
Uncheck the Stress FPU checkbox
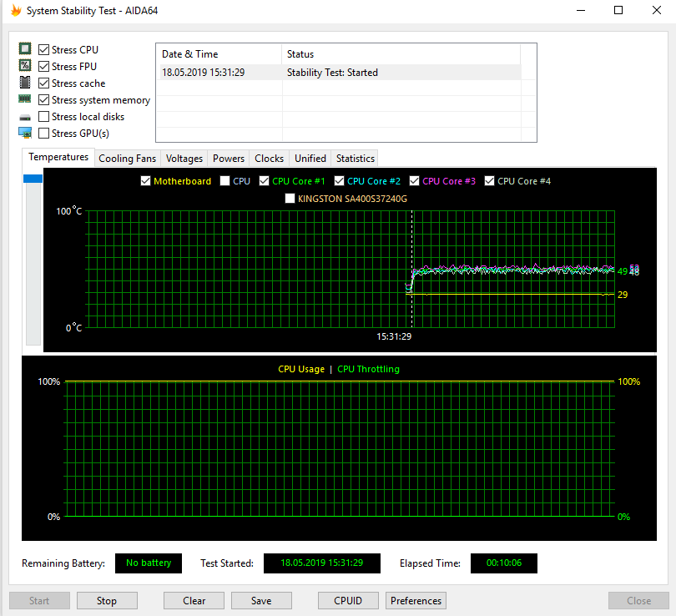[x=43, y=67]
